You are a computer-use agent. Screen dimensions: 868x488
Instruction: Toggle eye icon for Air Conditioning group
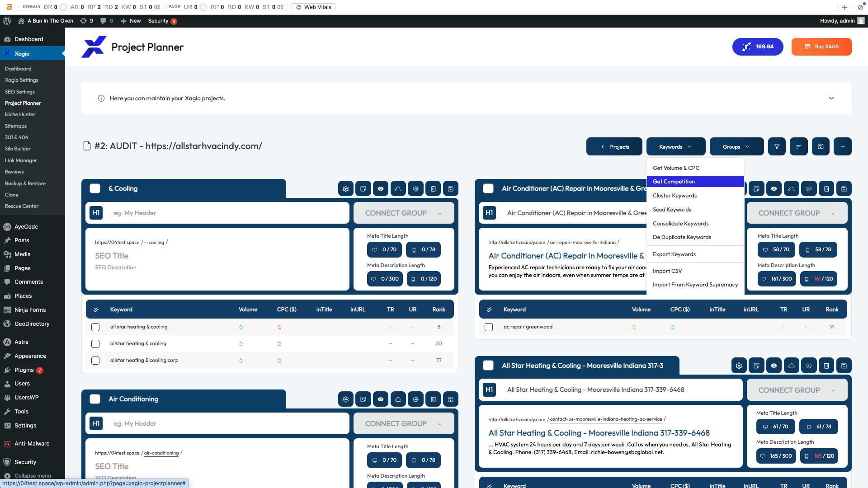pyautogui.click(x=381, y=399)
